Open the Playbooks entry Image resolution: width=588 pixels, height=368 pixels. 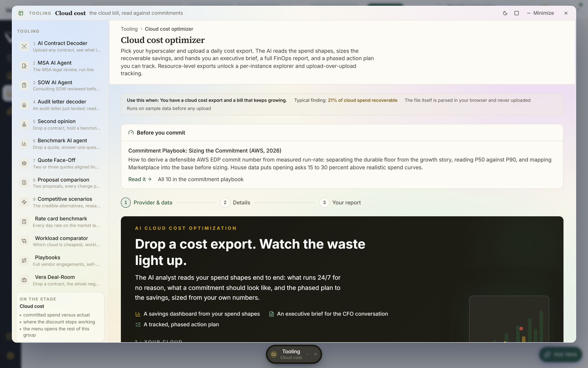click(60, 260)
